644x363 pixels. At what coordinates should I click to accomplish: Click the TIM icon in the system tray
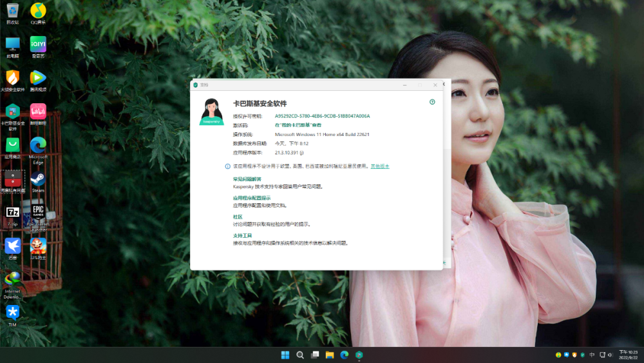(566, 355)
